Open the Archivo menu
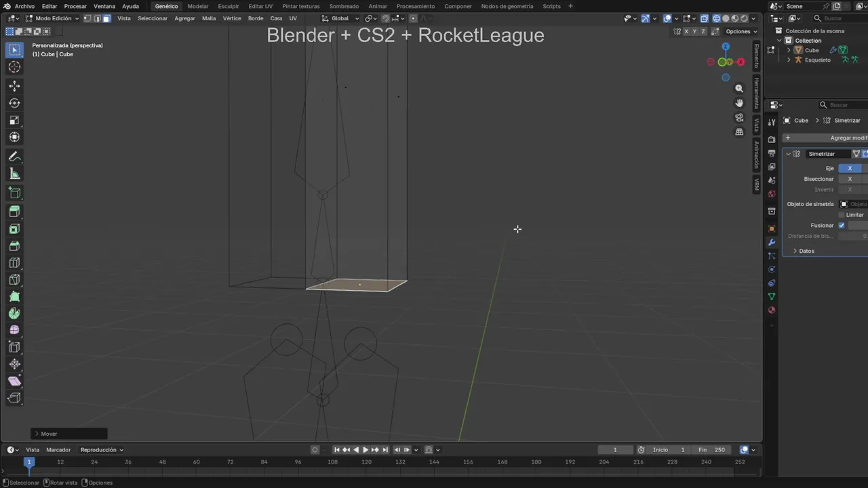 24,6
